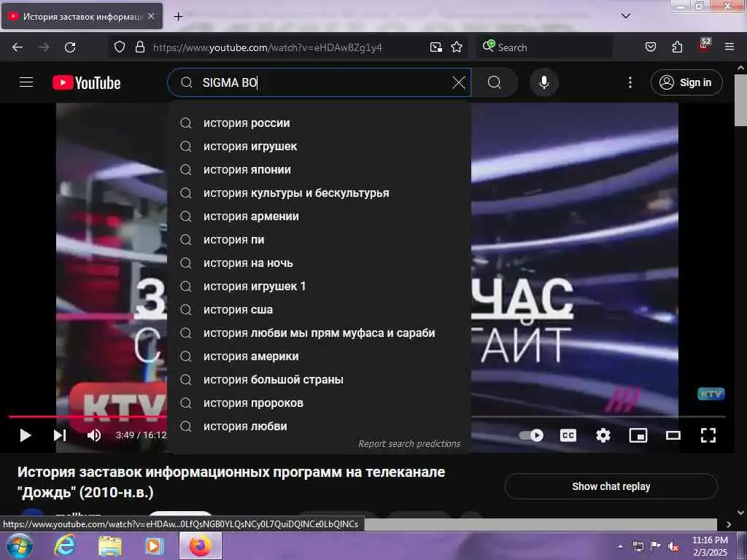This screenshot has width=747, height=560.
Task: Open Windows Explorer folder on taskbar
Action: tap(110, 545)
